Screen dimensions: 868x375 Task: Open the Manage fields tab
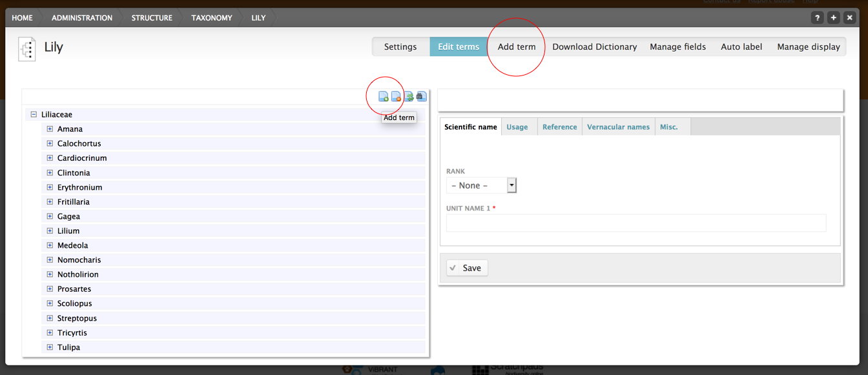(678, 46)
